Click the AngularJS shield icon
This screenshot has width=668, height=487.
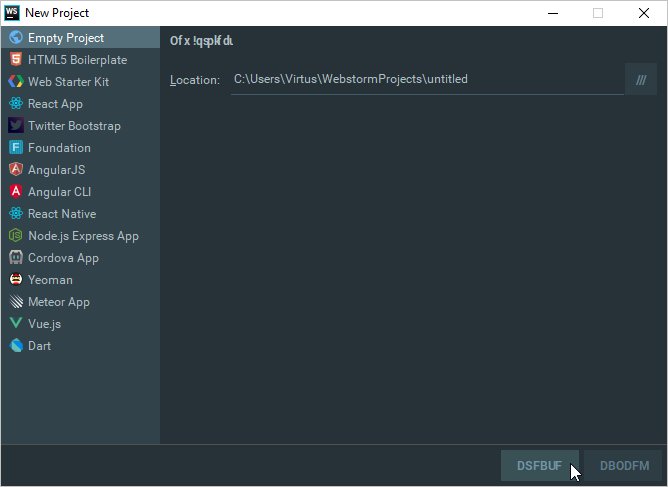pyautogui.click(x=16, y=170)
